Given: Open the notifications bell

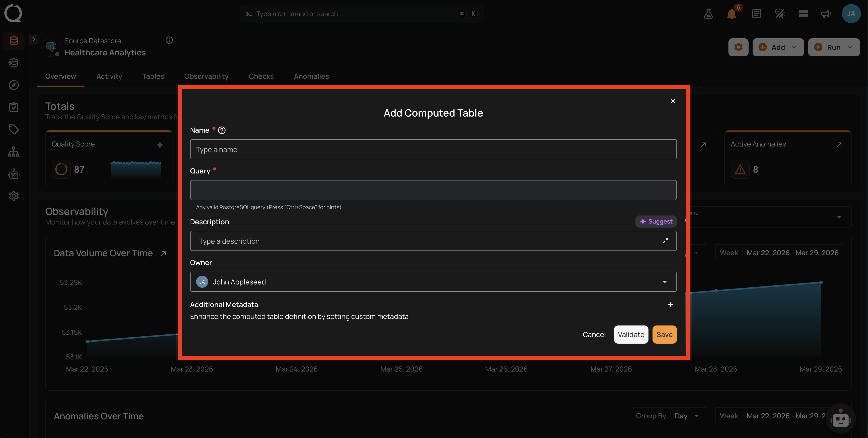Looking at the screenshot, I should (x=731, y=14).
